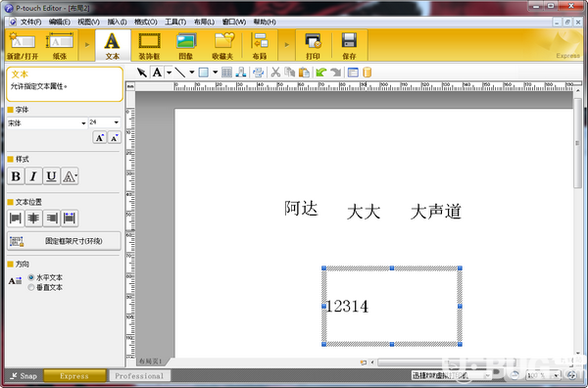588x388 pixels.
Task: Open the Image (图像) insert button
Action: (186, 46)
